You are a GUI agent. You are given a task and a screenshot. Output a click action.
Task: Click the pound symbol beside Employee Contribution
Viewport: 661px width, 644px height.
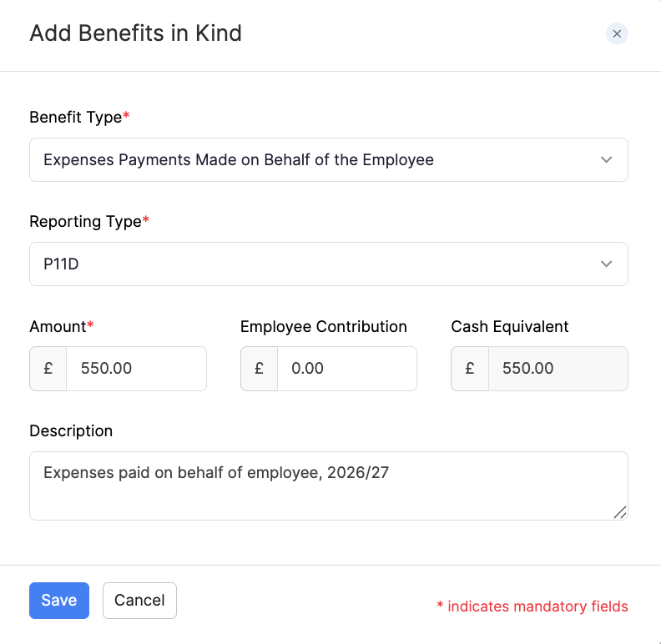click(259, 369)
